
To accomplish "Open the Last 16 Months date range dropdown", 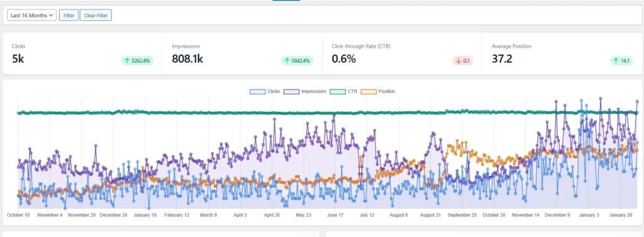I will (31, 15).
